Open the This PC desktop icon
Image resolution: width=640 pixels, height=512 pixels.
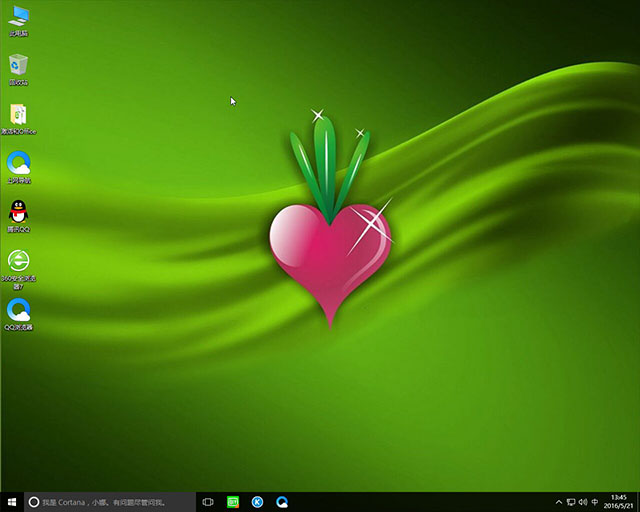pyautogui.click(x=18, y=17)
